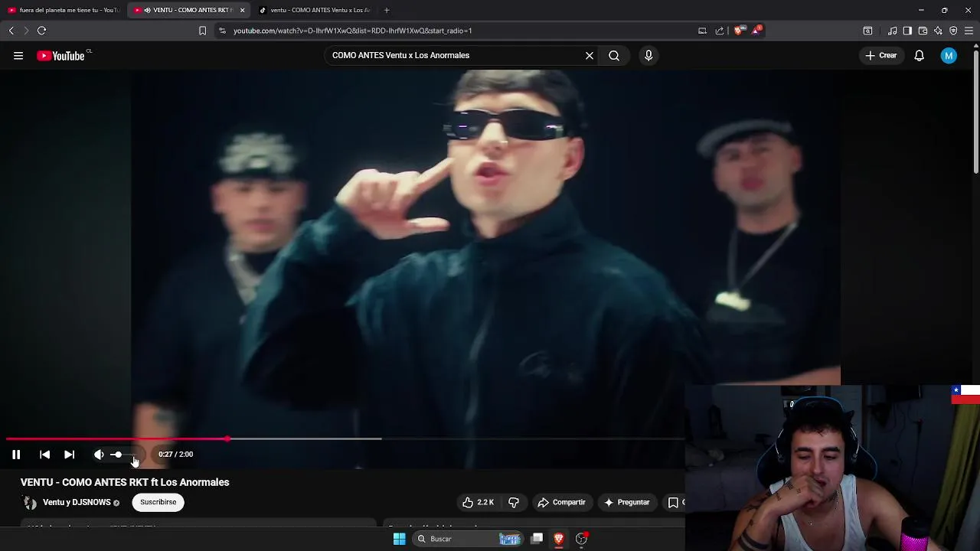Open Brave browser from taskbar
Image resolution: width=980 pixels, height=551 pixels.
tap(559, 539)
